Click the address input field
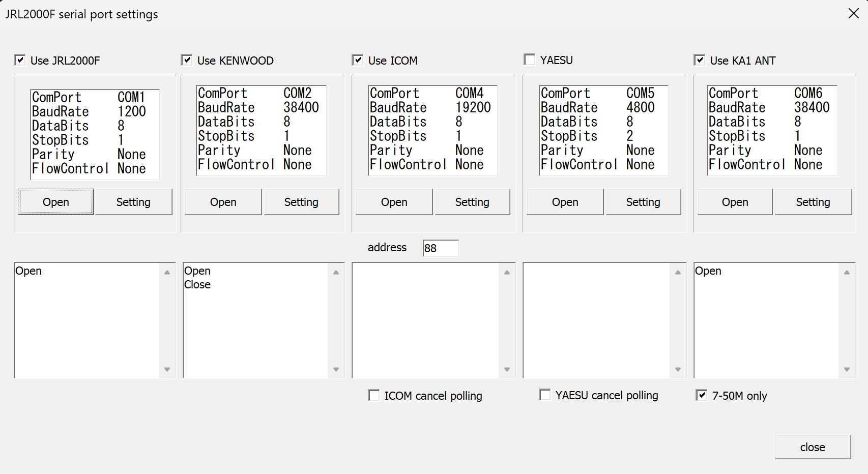This screenshot has width=868, height=474. click(x=441, y=248)
